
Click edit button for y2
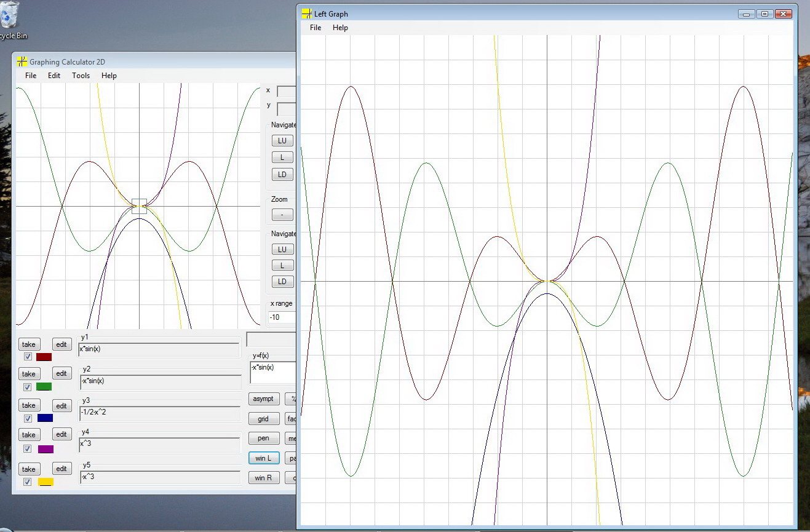(x=61, y=373)
